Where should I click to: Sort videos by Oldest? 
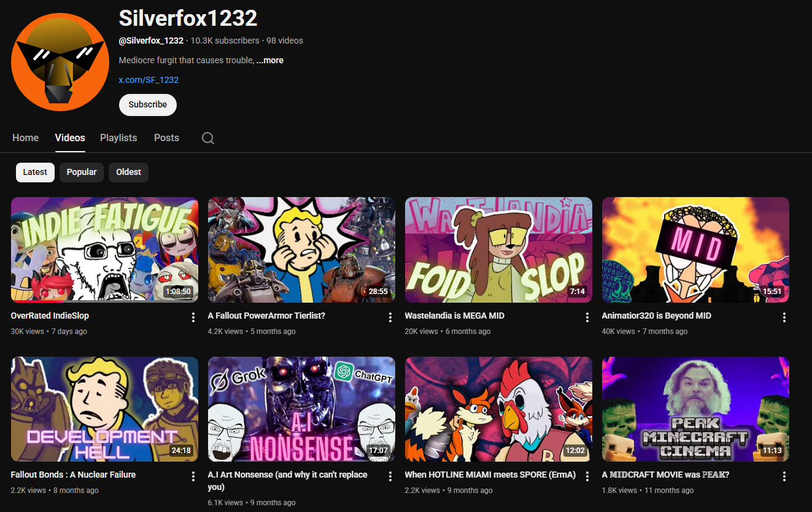pyautogui.click(x=128, y=173)
